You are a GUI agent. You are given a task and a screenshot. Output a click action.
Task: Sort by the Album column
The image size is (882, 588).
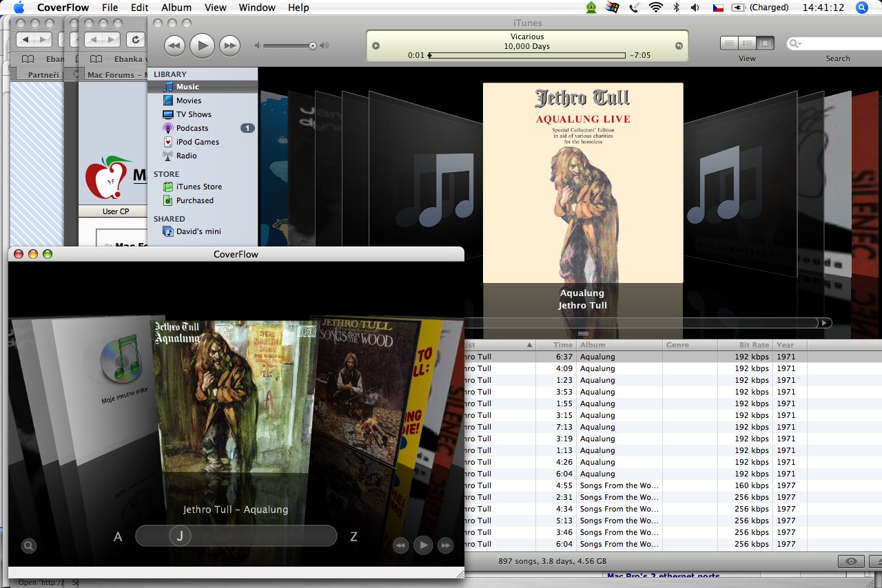pyautogui.click(x=619, y=345)
